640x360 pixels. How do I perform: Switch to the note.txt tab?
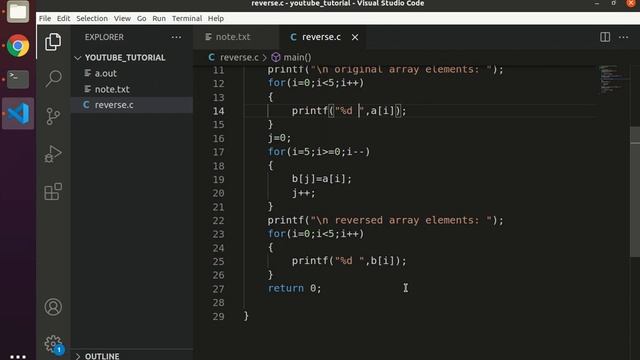[236, 37]
